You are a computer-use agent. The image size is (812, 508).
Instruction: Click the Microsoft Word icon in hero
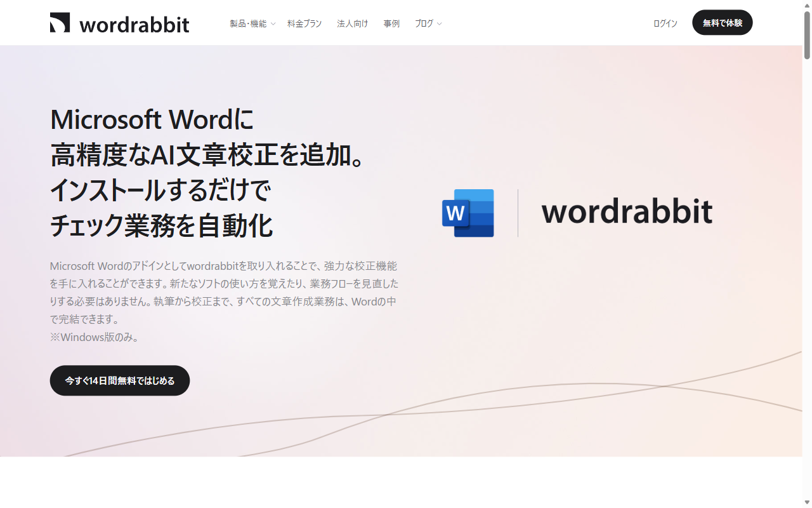click(468, 213)
